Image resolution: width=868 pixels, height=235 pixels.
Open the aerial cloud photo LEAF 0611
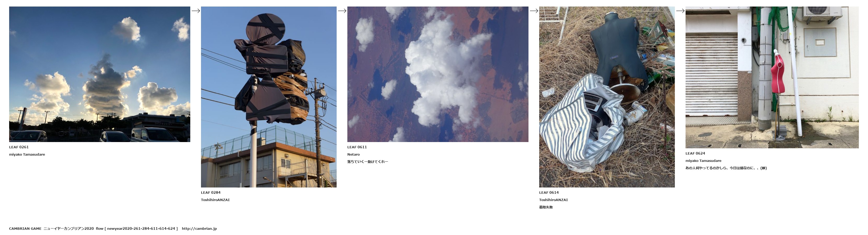pos(438,74)
